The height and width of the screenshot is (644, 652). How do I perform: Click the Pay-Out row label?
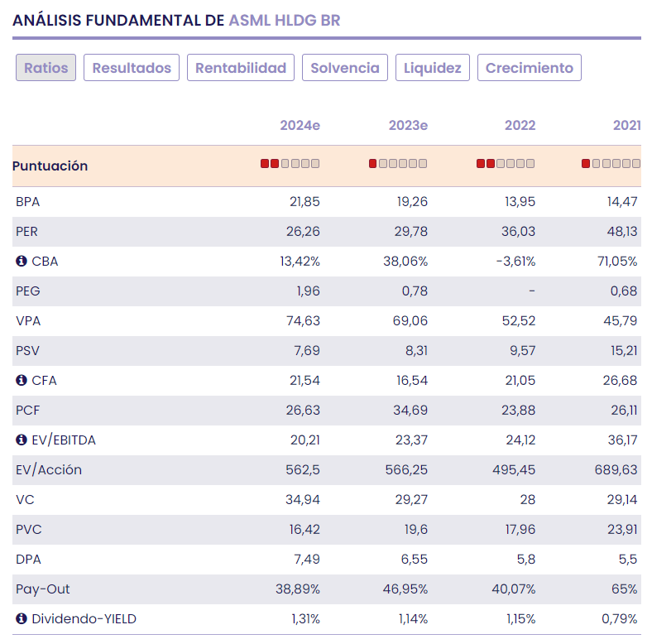pyautogui.click(x=42, y=589)
